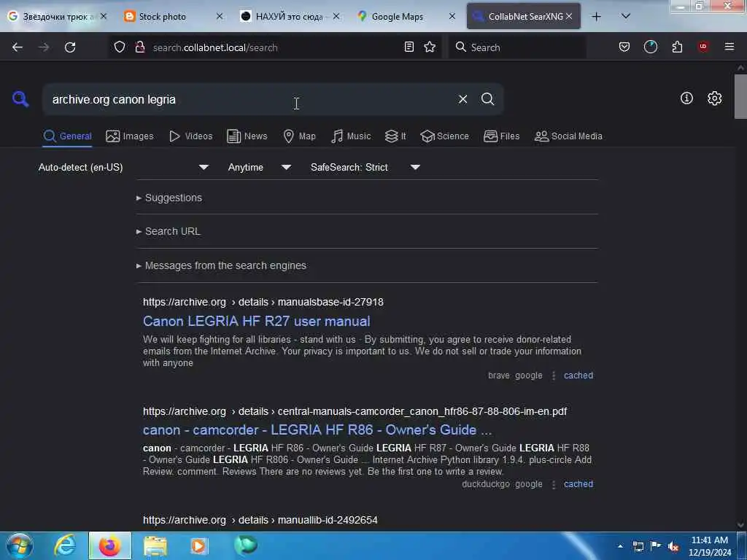747x560 pixels.
Task: Select the Music category
Action: point(351,136)
